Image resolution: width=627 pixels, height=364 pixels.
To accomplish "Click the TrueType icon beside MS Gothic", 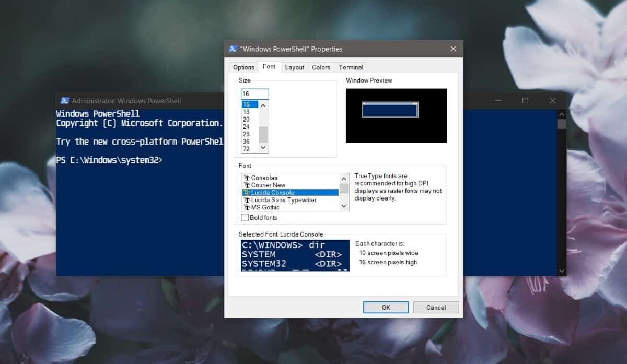I will tap(247, 207).
